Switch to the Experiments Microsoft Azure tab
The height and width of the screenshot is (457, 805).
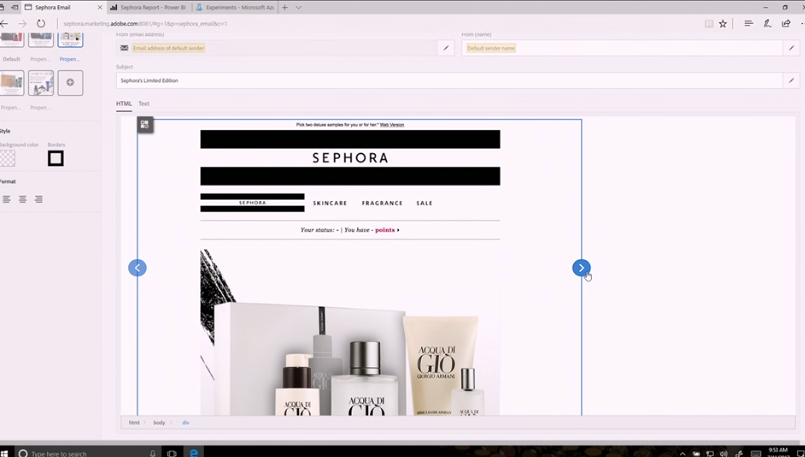coord(235,8)
